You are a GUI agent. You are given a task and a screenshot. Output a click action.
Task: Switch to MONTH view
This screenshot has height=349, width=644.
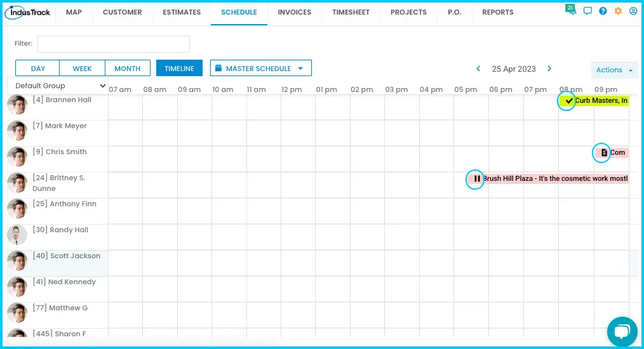(x=127, y=69)
